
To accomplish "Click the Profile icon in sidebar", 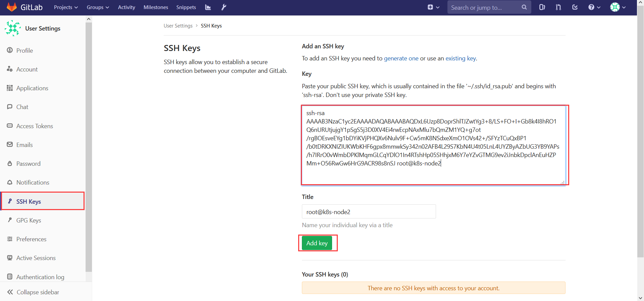I will click(10, 50).
